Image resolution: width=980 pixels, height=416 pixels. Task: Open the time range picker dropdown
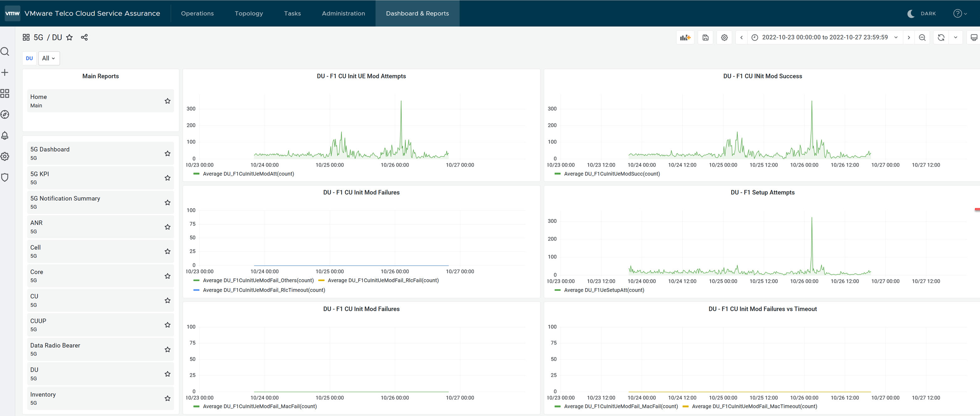click(825, 37)
